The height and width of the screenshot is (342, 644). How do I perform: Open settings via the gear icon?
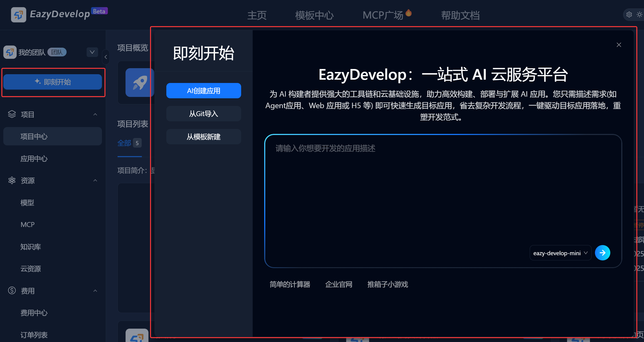629,15
